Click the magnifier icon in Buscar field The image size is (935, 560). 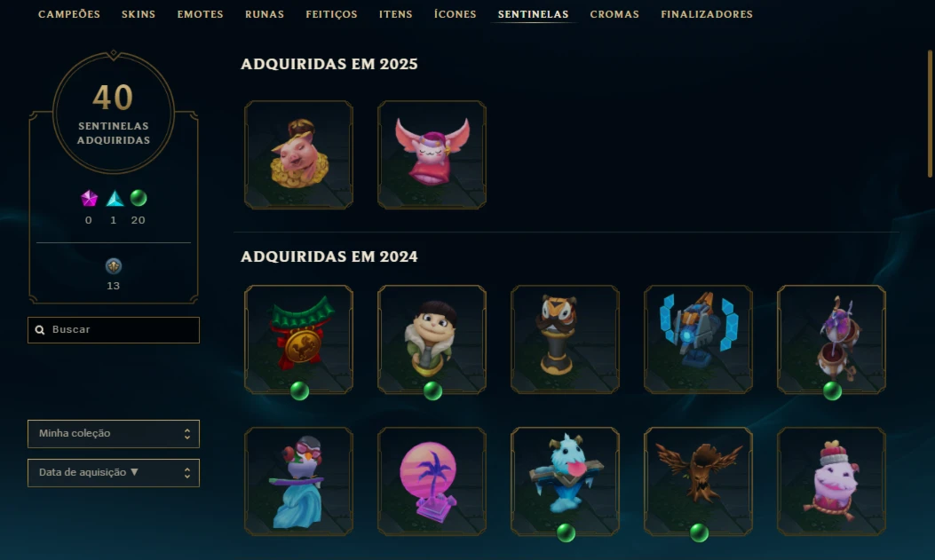click(x=40, y=330)
